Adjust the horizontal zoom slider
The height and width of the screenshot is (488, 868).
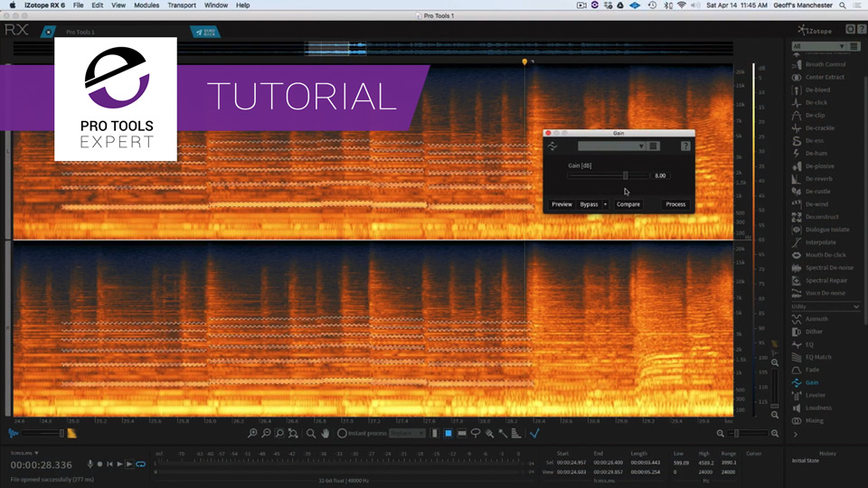coord(748,434)
